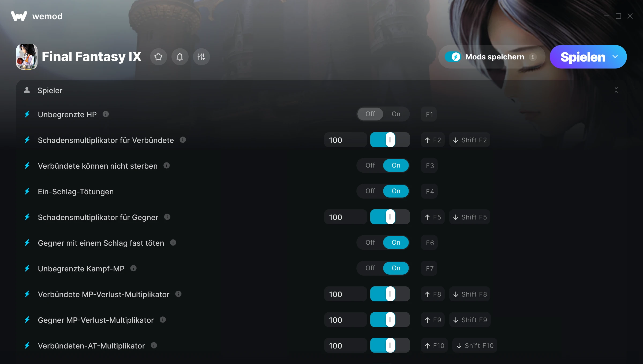This screenshot has height=364, width=643.
Task: Turn on Unbegrenzte HP
Action: pos(396,114)
